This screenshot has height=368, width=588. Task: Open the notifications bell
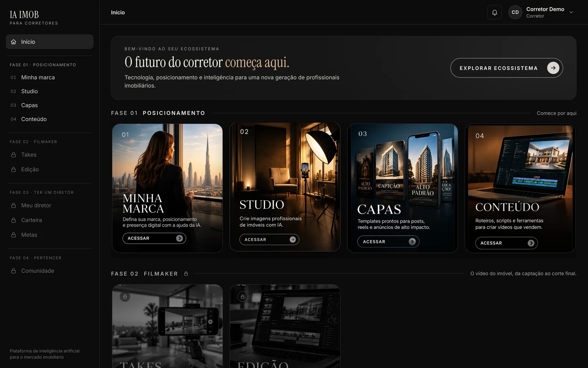click(494, 12)
